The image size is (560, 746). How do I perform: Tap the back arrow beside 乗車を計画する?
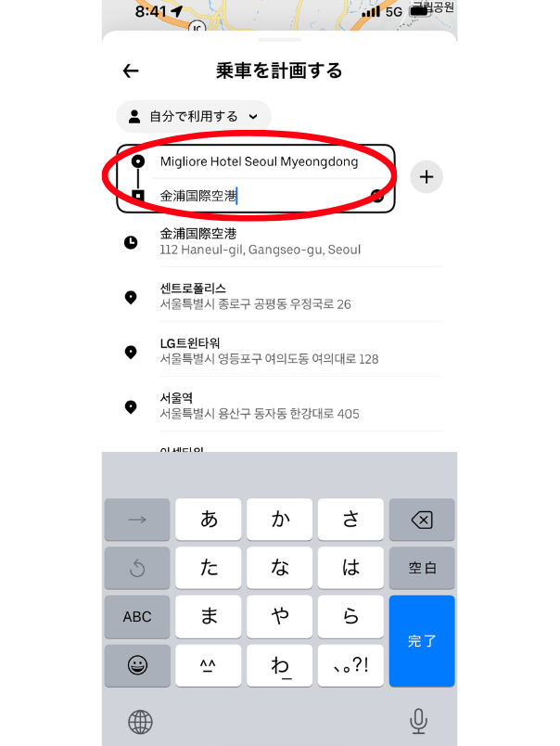[131, 71]
